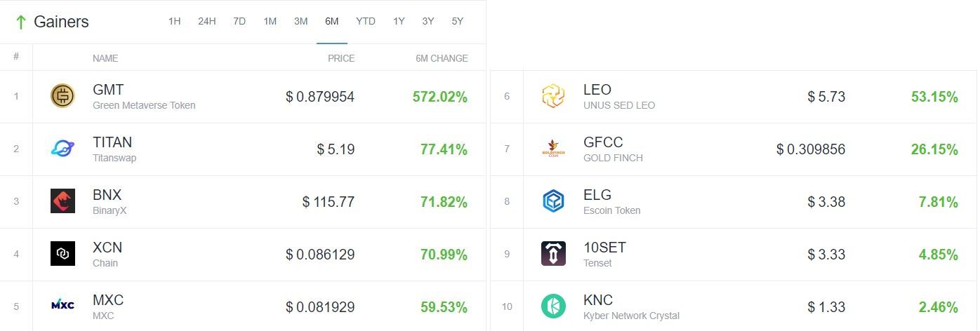980x331 pixels.
Task: Select the Chain XCN black logo
Action: coord(62,254)
